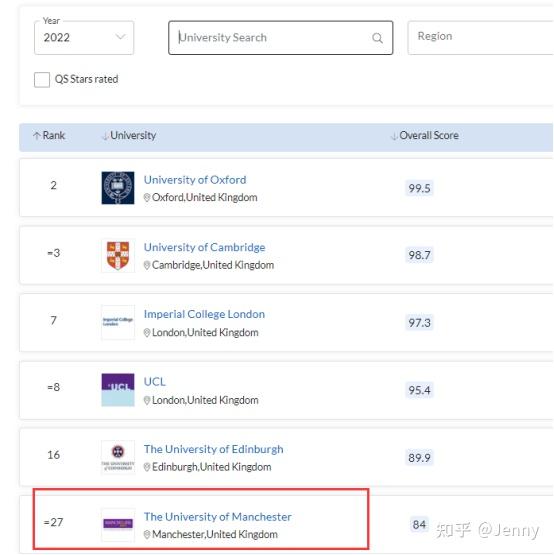
Task: Open the Region filter dropdown
Action: pyautogui.click(x=480, y=38)
